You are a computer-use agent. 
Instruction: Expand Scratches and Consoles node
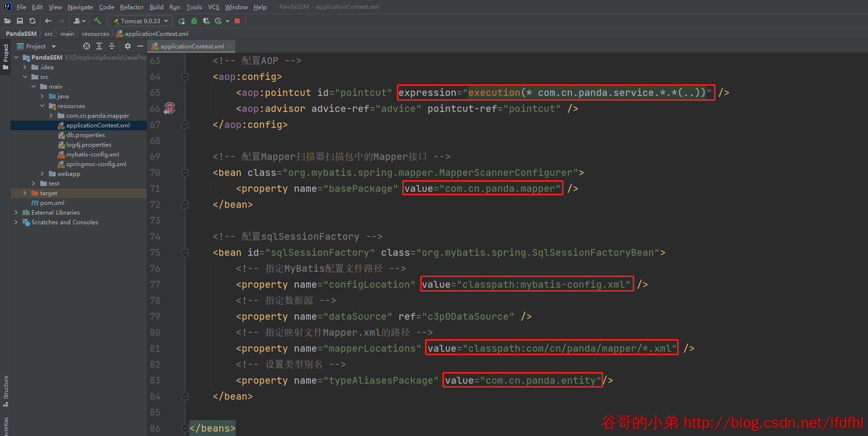[x=16, y=222]
